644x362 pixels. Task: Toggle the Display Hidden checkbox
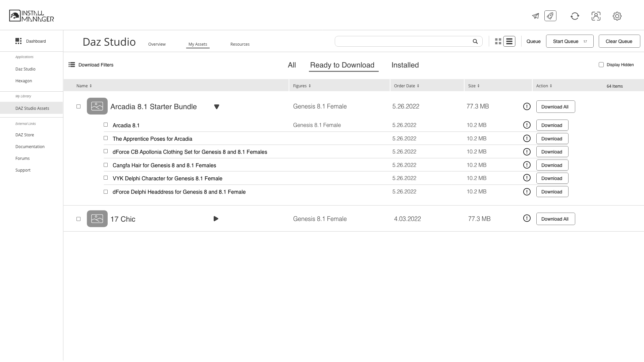tap(601, 64)
